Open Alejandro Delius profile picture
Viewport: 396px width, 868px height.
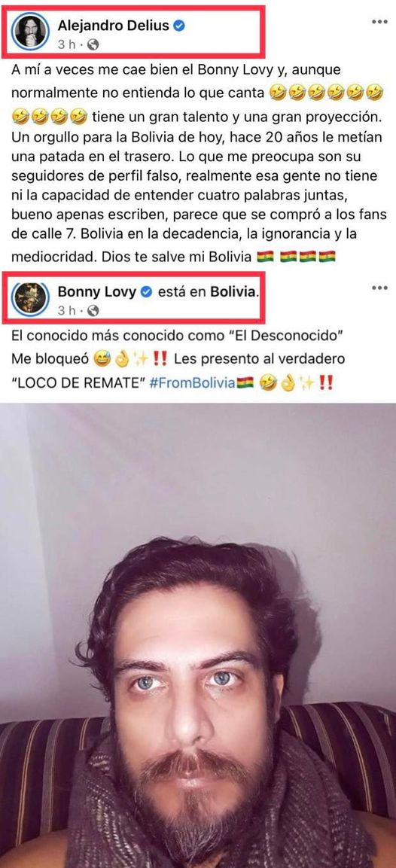30,32
